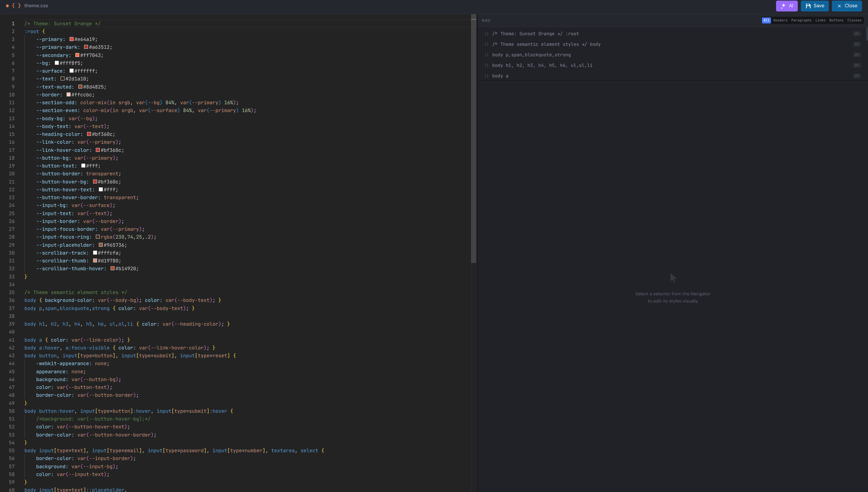This screenshot has width=868, height=492.
Task: Select the 'Theme semantic element styles */ body' row
Action: click(672, 44)
